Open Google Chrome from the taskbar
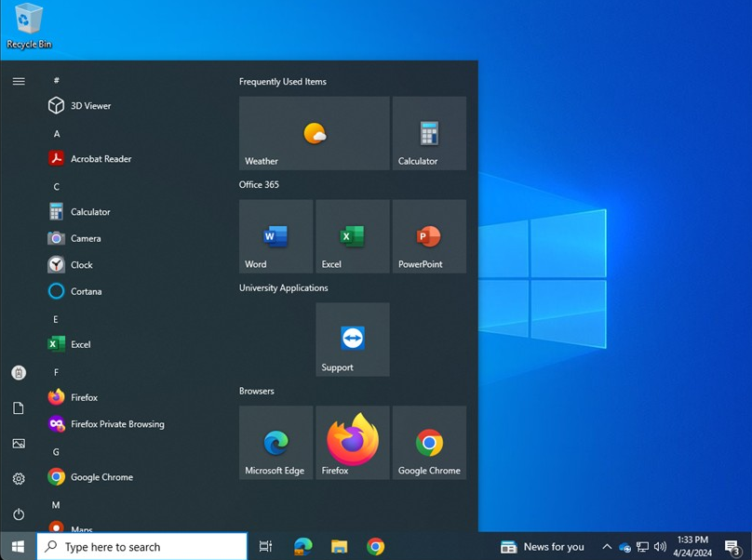Screen dimensions: 752x560 pos(375,546)
